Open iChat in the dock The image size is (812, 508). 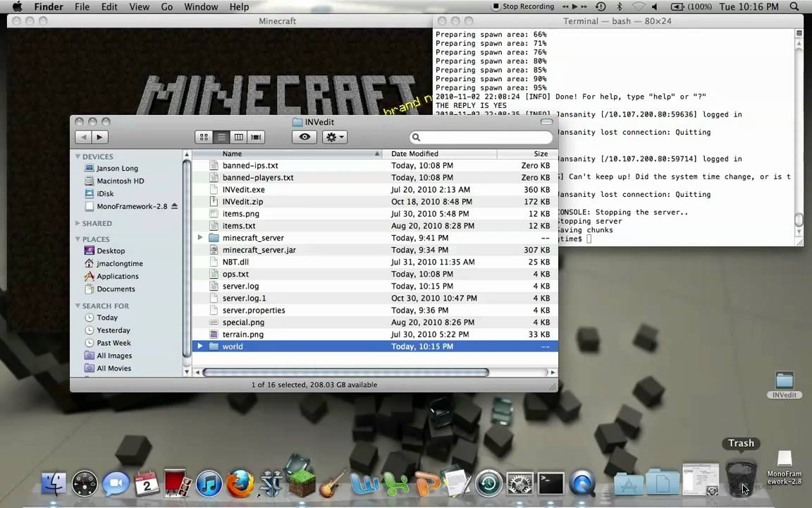coord(116,484)
